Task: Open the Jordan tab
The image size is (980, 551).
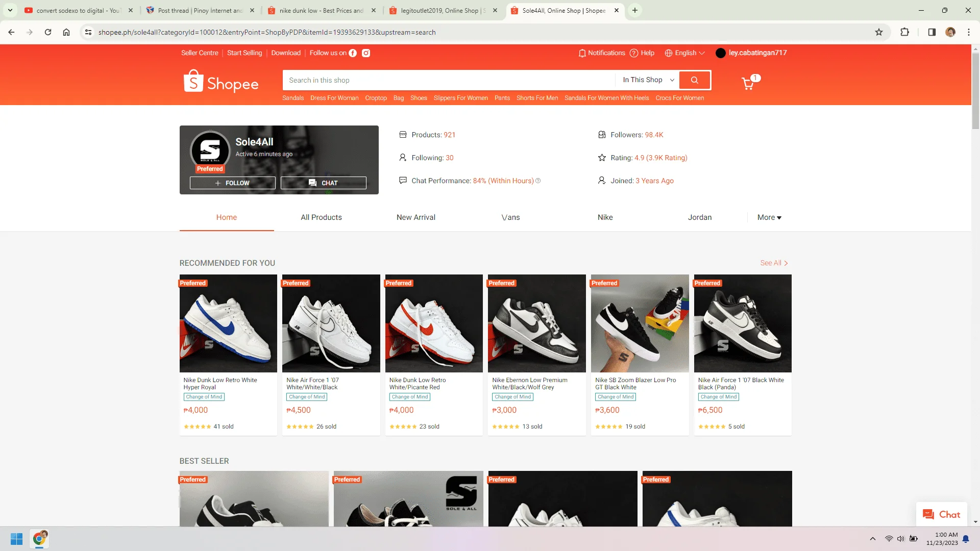Action: [700, 217]
